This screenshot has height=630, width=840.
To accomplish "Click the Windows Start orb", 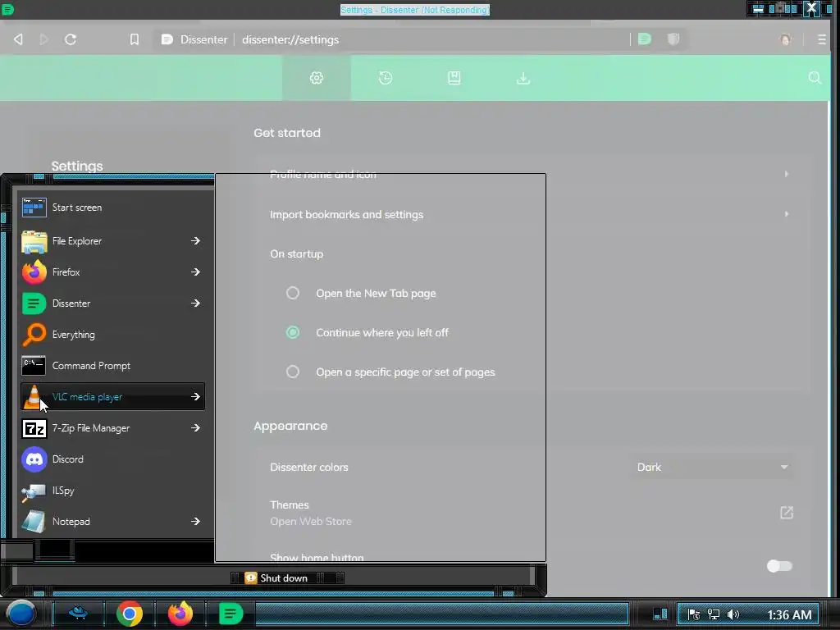I will coord(21,614).
